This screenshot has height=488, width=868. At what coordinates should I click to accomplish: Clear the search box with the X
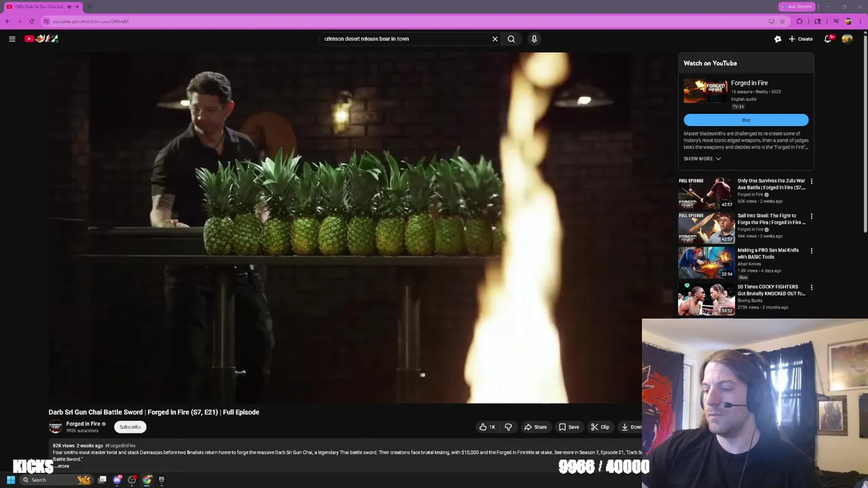[x=495, y=39]
